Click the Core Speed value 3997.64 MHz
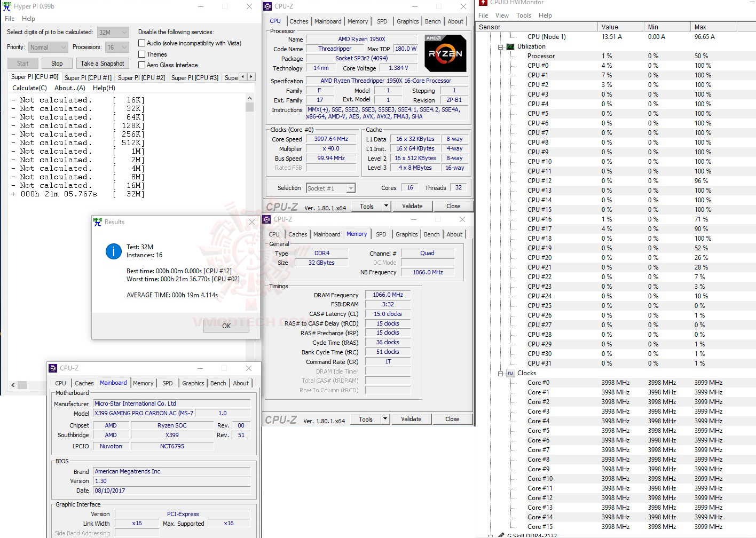The width and height of the screenshot is (756, 538). point(331,139)
